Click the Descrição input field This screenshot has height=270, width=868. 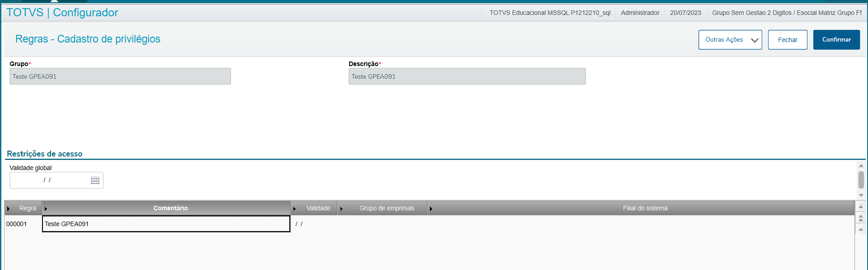tap(467, 76)
